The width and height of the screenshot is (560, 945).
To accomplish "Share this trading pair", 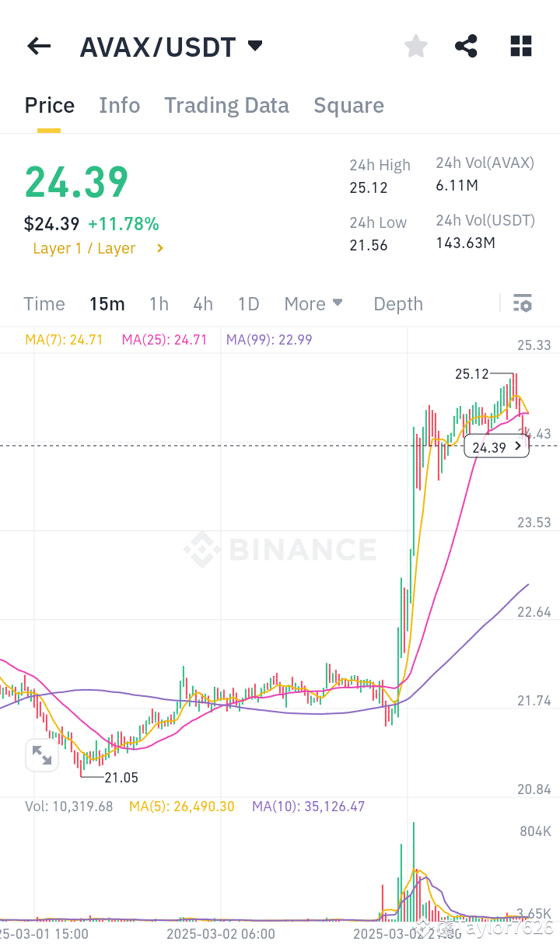I will (x=466, y=46).
